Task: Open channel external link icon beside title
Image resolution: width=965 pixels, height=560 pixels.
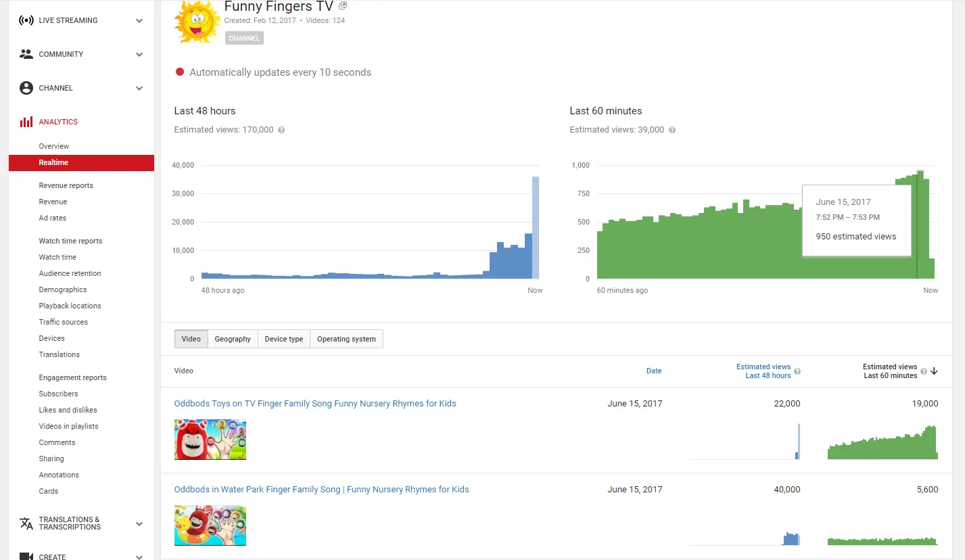Action: (343, 5)
